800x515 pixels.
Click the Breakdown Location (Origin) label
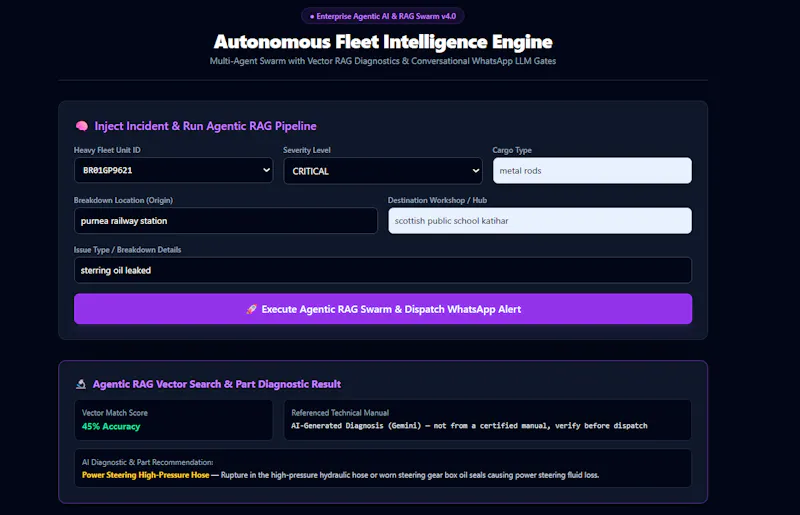coord(123,200)
